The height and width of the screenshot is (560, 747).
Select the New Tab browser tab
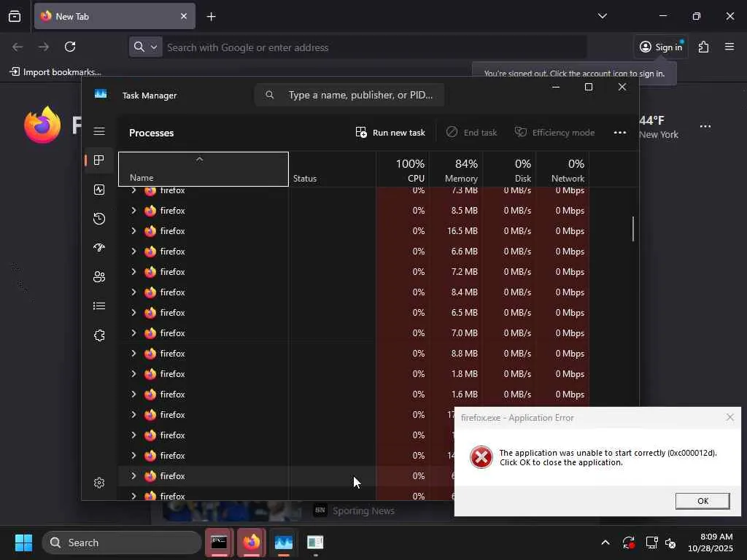coord(115,16)
